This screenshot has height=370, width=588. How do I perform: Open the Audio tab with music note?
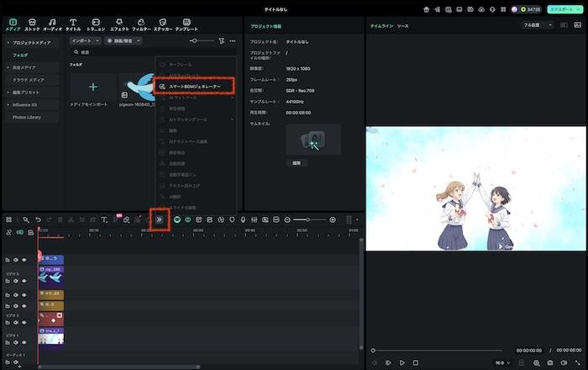point(52,22)
